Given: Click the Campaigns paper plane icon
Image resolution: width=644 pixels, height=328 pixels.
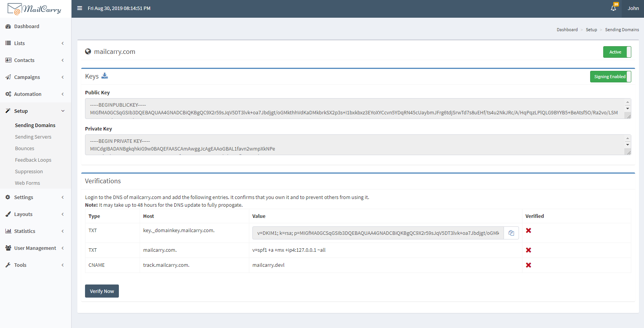Looking at the screenshot, I should (8, 77).
